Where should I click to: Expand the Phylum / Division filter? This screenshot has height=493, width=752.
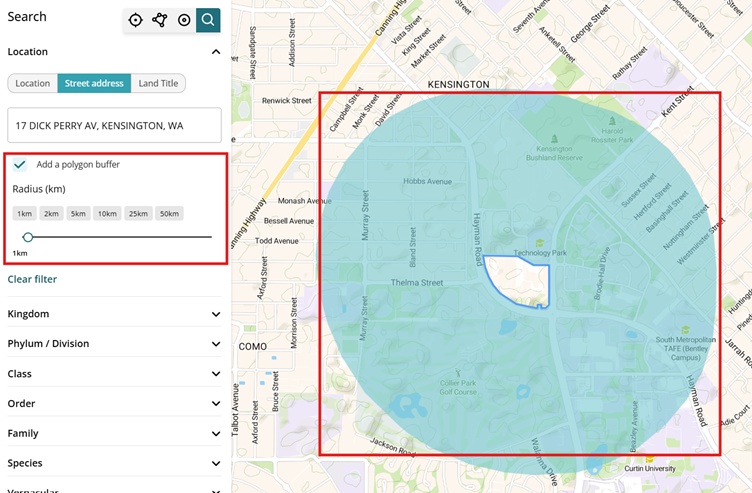click(x=216, y=344)
